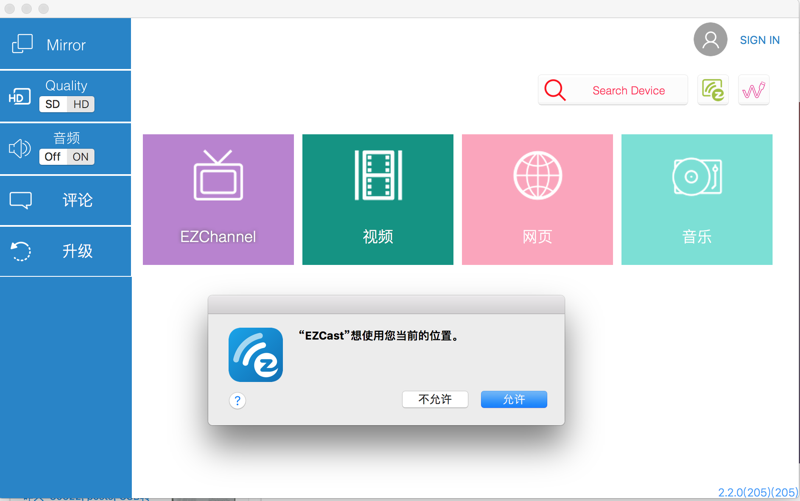Open the 评论 comment section
Viewport: 800px width, 501px height.
coord(65,200)
